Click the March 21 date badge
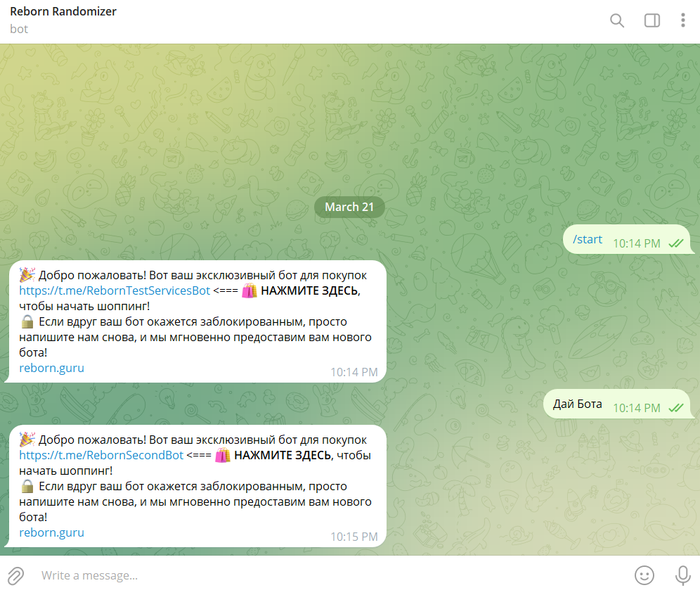Viewport: 700px width, 595px height. (x=349, y=207)
